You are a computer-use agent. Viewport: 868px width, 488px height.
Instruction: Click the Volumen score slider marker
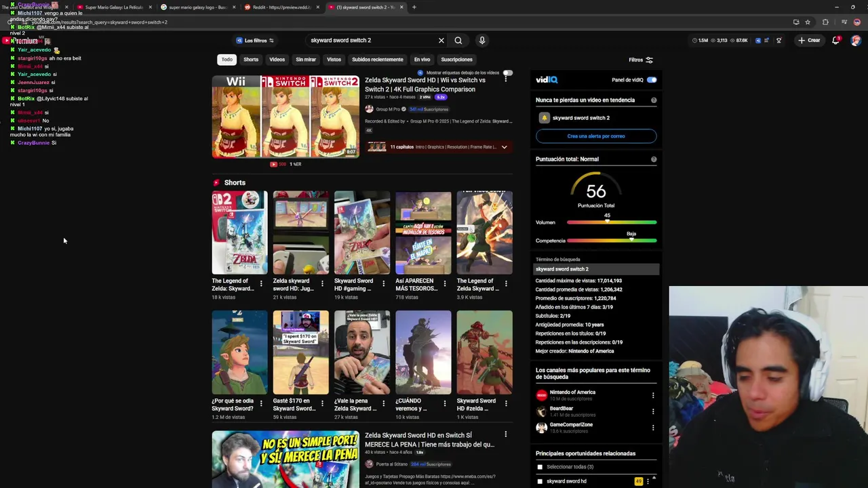tap(607, 222)
